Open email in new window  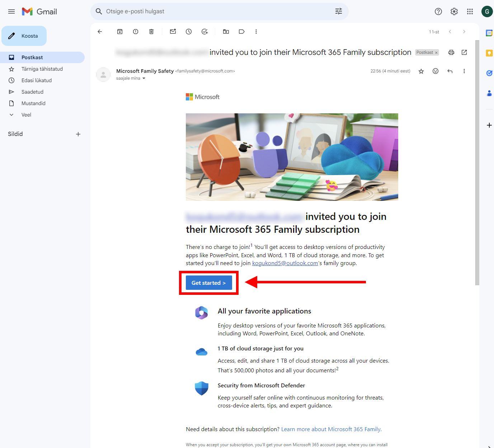(464, 52)
